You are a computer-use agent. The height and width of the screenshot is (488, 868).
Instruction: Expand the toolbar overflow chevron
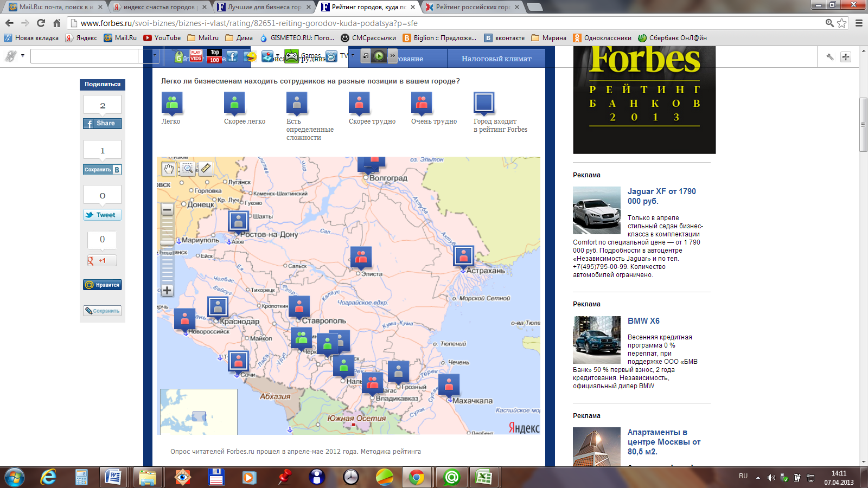393,56
